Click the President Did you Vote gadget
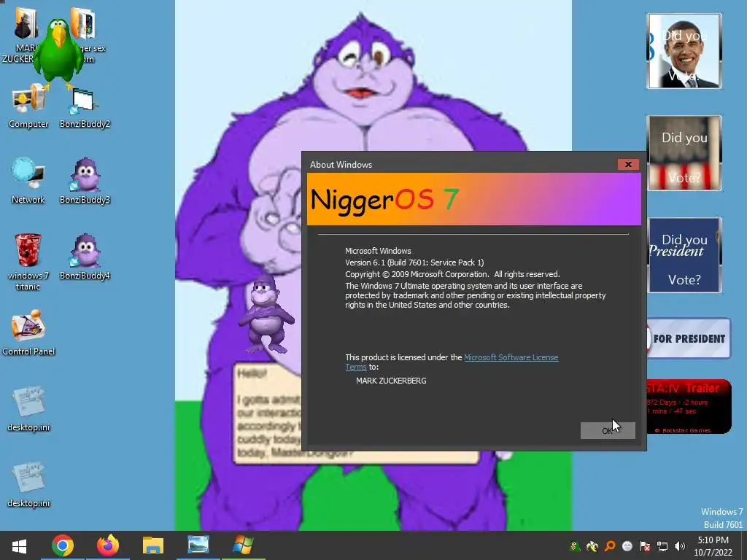The height and width of the screenshot is (560, 747). [x=684, y=254]
